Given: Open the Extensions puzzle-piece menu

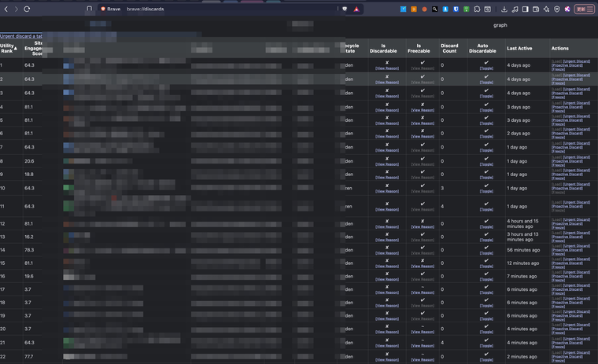Looking at the screenshot, I should pyautogui.click(x=477, y=9).
